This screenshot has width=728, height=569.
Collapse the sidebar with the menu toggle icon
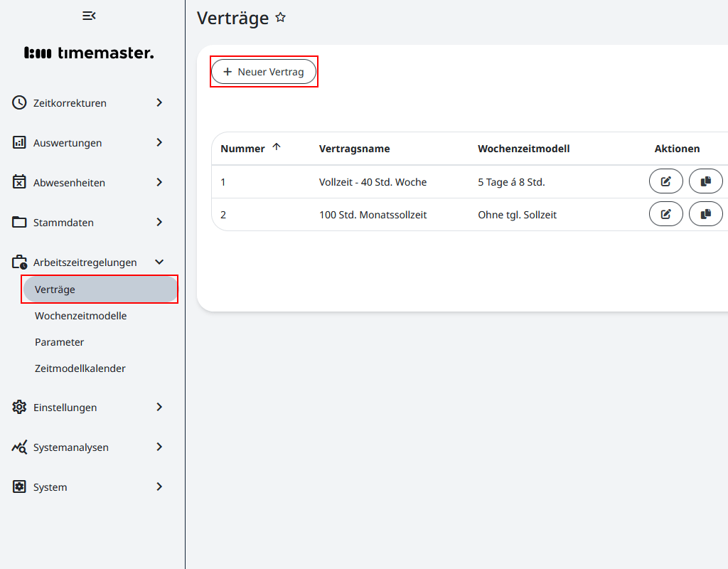pos(89,16)
